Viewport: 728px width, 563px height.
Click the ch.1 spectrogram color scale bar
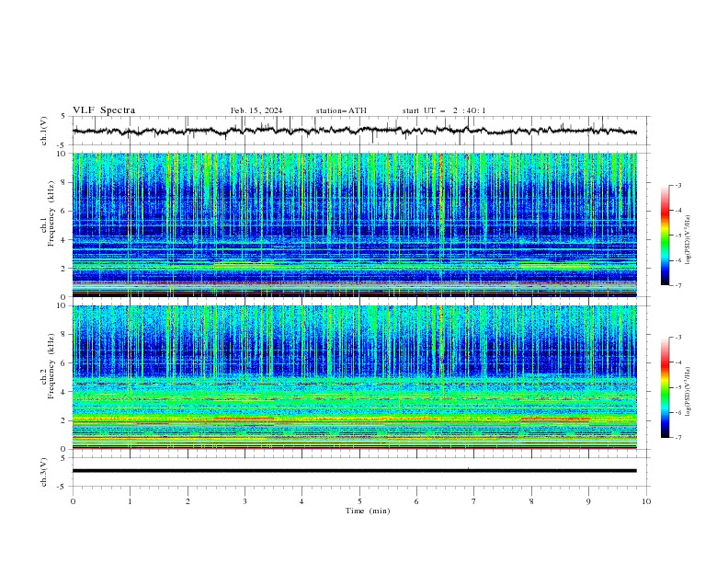pyautogui.click(x=665, y=236)
